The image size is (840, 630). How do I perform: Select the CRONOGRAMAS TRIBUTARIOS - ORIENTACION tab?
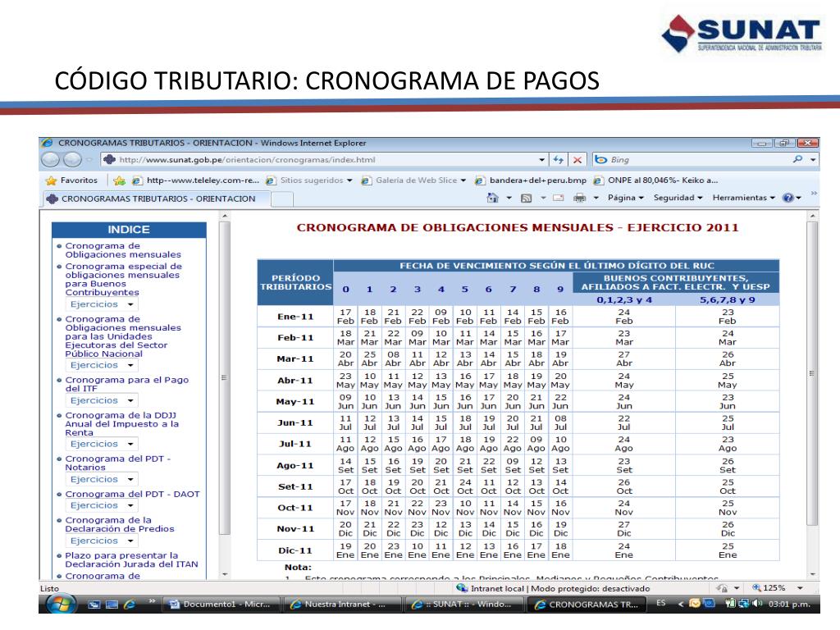156,199
